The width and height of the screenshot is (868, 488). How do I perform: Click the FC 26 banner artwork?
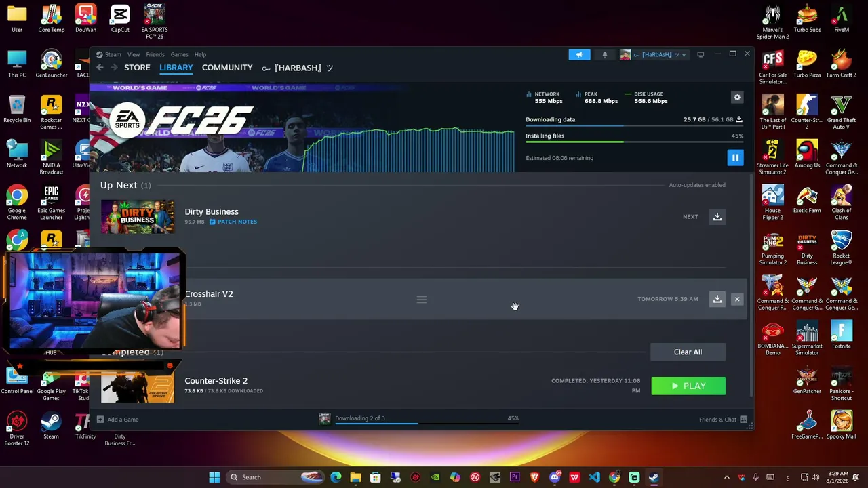[x=302, y=127]
